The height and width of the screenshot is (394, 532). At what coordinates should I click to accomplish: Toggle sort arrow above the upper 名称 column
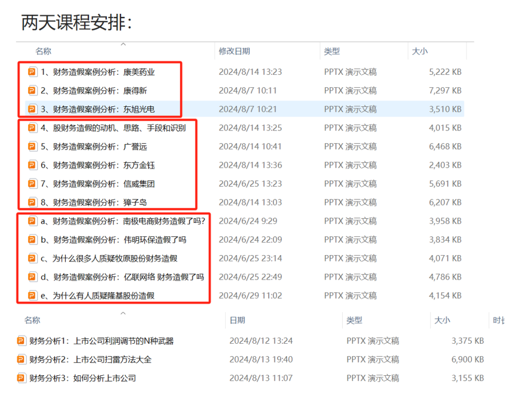click(x=124, y=44)
